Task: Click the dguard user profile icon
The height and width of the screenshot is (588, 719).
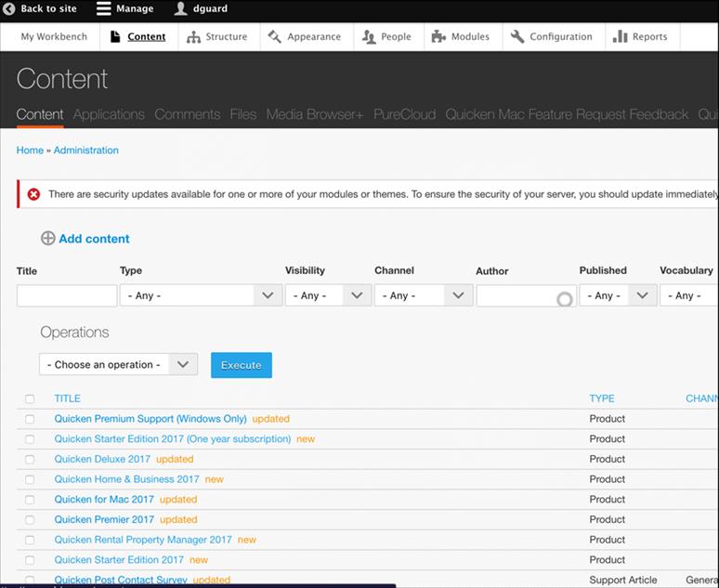Action: click(181, 9)
